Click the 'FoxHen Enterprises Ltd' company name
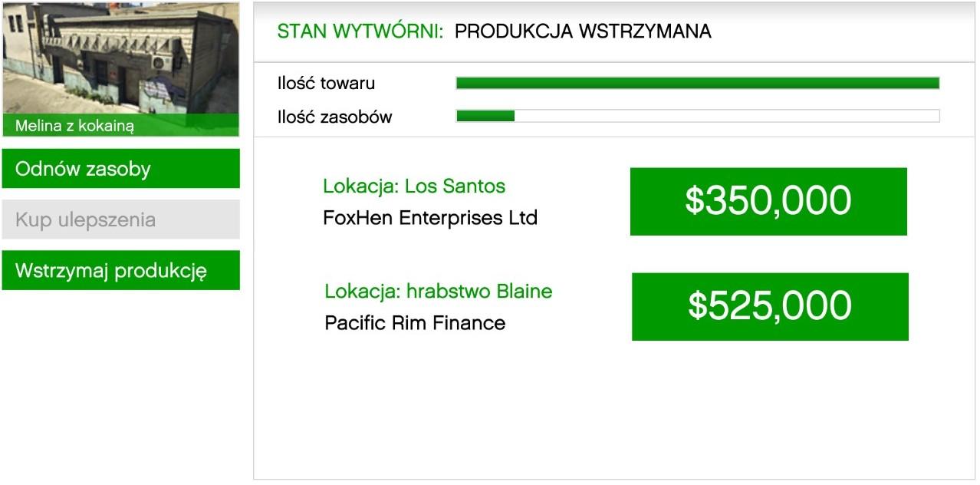This screenshot has width=980, height=485. click(x=430, y=218)
